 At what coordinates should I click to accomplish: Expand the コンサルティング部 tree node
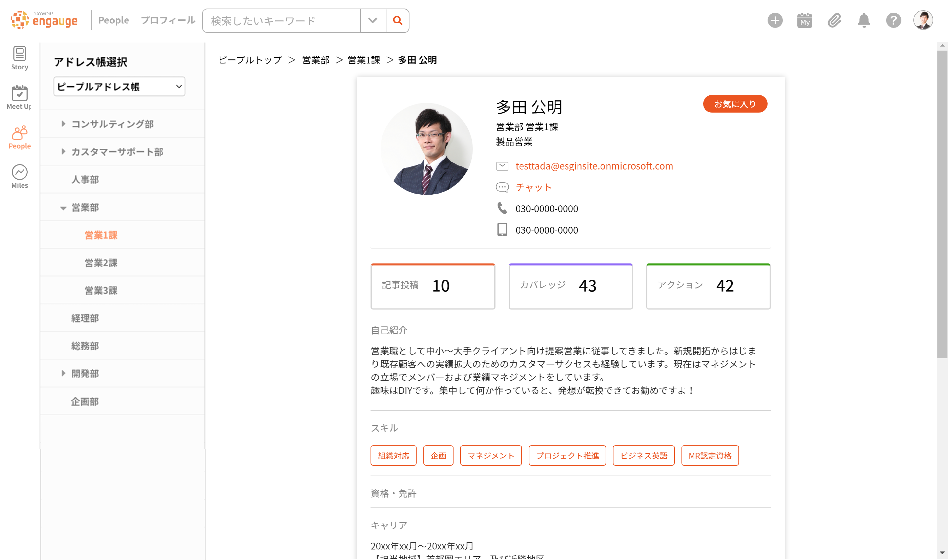coord(63,124)
